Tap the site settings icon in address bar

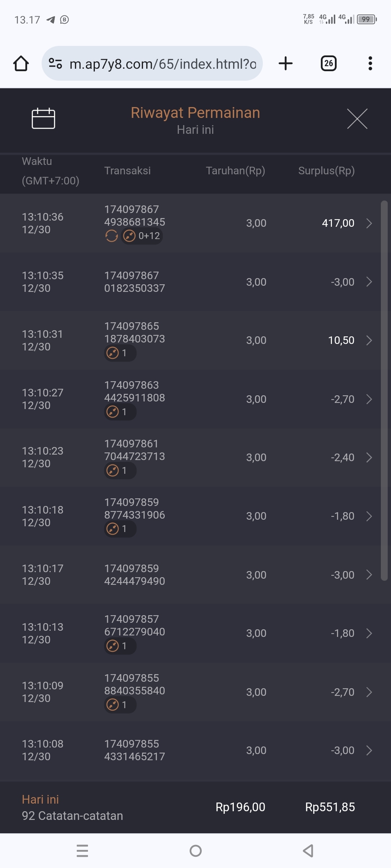tap(55, 64)
